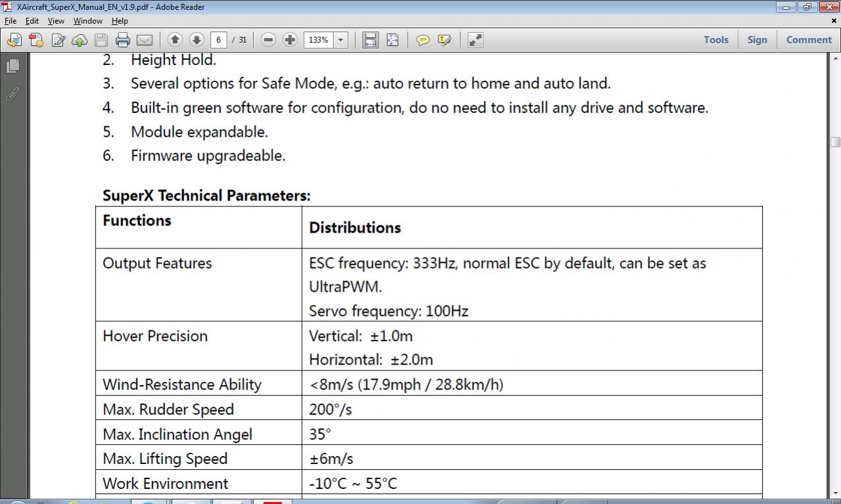Show the Attachments paperclip panel icon
This screenshot has width=841, height=504.
click(x=12, y=95)
